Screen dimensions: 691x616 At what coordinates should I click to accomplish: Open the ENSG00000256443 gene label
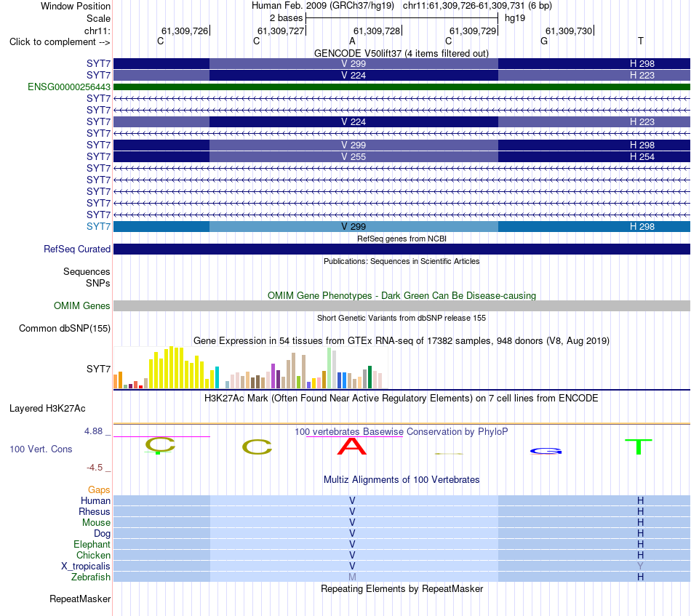click(x=69, y=87)
